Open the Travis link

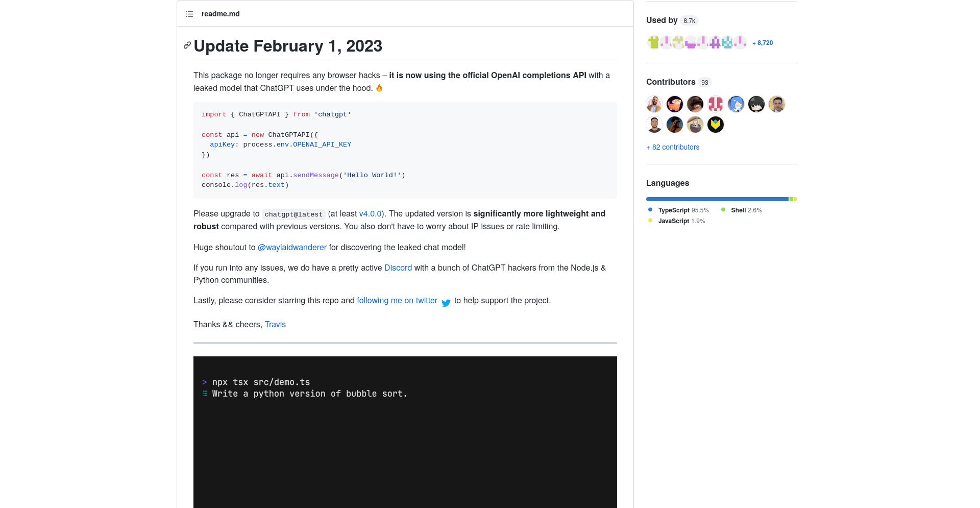pos(275,324)
